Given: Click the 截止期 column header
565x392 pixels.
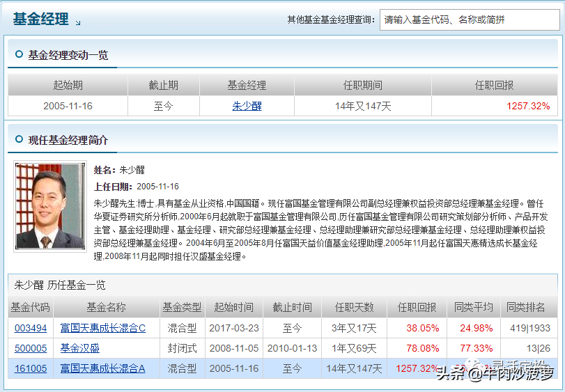Looking at the screenshot, I should [x=164, y=86].
